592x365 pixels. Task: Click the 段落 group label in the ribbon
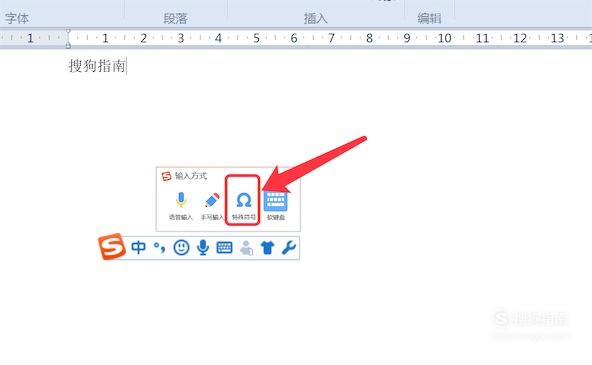tap(175, 18)
